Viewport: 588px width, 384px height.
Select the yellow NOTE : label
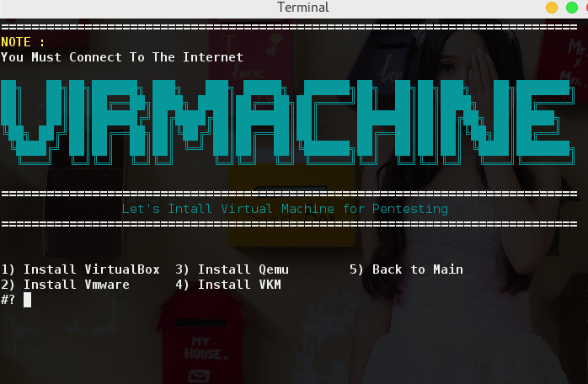[x=23, y=42]
